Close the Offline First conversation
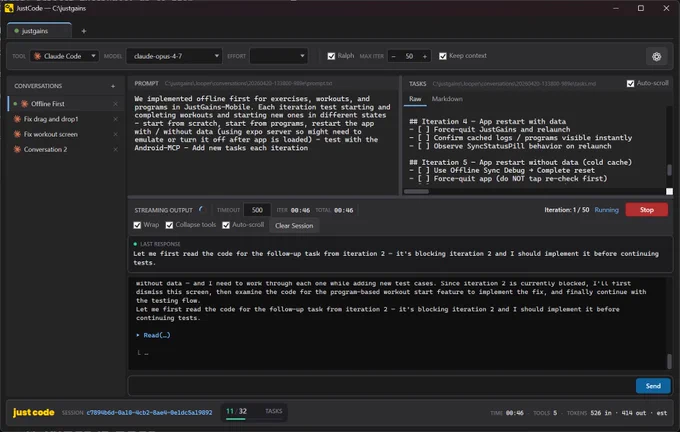The height and width of the screenshot is (432, 680). [115, 104]
